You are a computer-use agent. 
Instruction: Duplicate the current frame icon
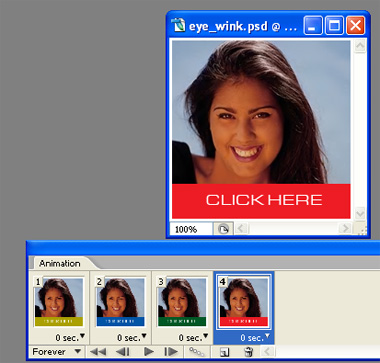tap(225, 352)
